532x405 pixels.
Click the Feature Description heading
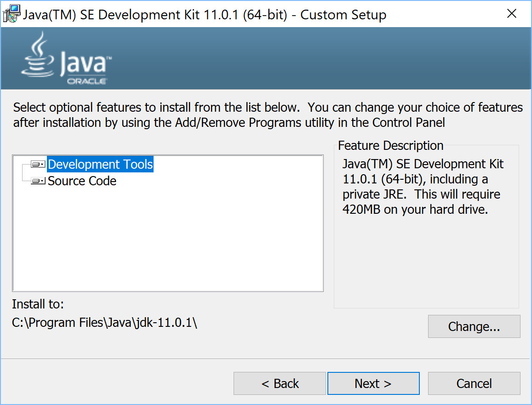point(390,145)
